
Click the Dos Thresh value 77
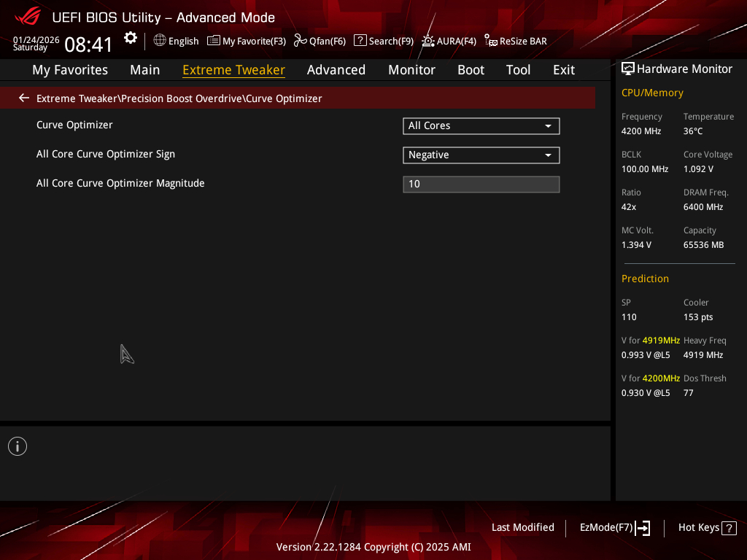pyautogui.click(x=689, y=393)
